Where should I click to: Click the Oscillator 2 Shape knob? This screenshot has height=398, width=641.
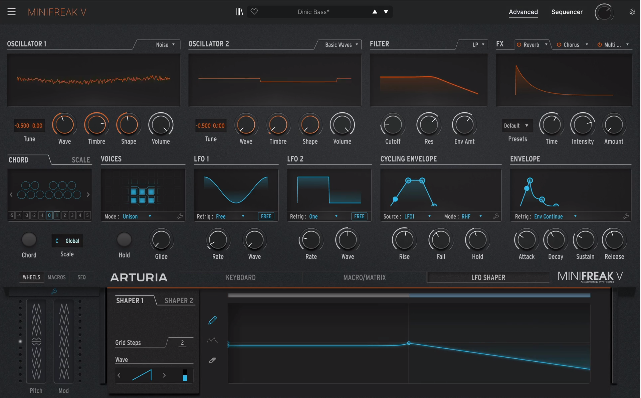310,125
